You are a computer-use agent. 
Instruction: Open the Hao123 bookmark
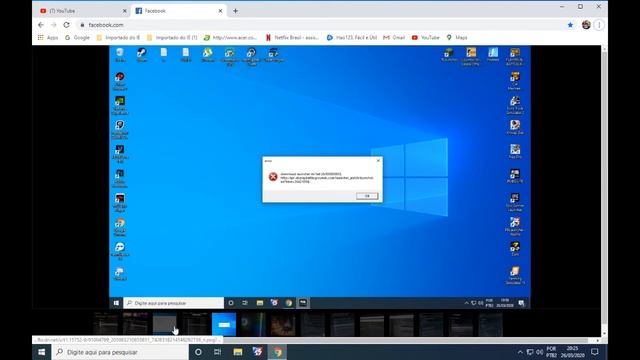click(x=352, y=38)
